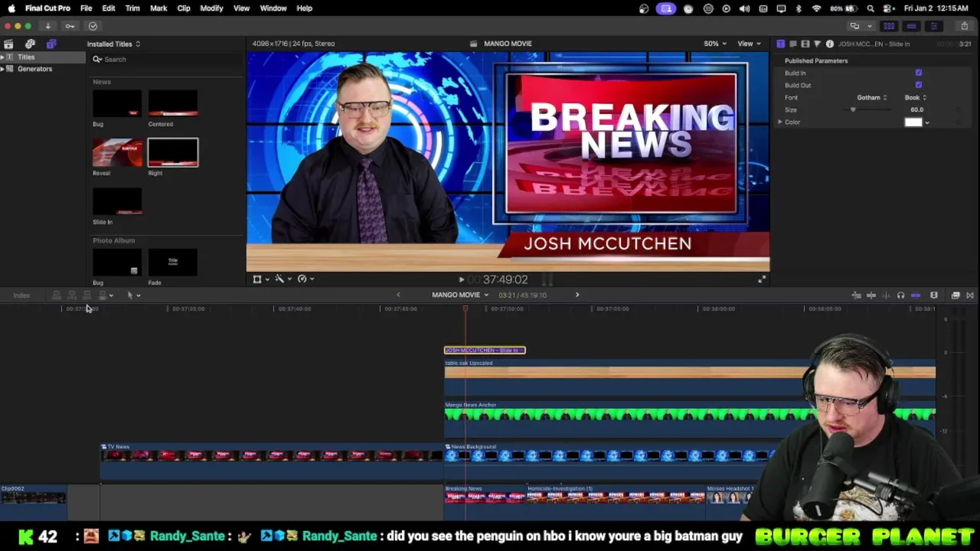Select the Right title thumbnail
Image resolution: width=980 pixels, height=551 pixels.
click(173, 152)
